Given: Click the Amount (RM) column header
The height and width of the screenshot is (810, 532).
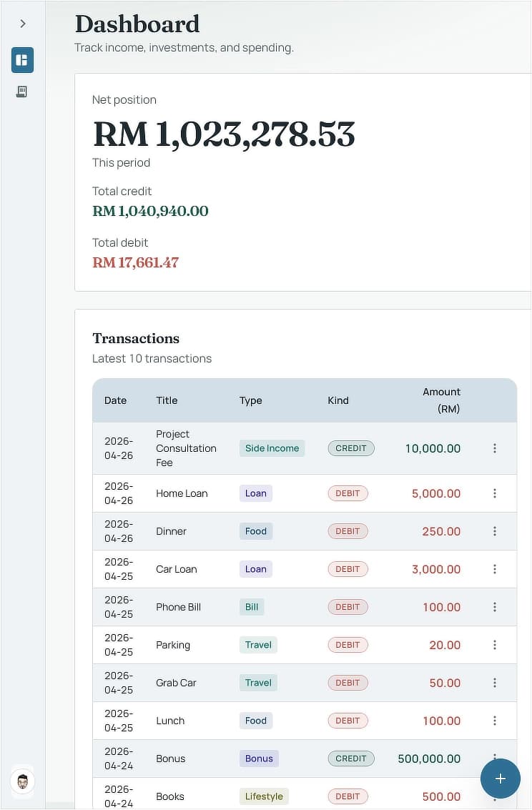Looking at the screenshot, I should (x=442, y=400).
